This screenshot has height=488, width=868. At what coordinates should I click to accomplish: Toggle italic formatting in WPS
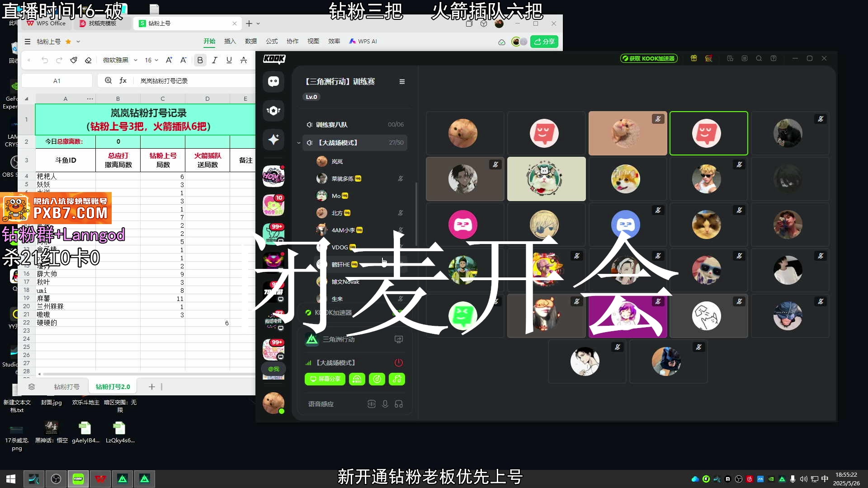click(214, 60)
